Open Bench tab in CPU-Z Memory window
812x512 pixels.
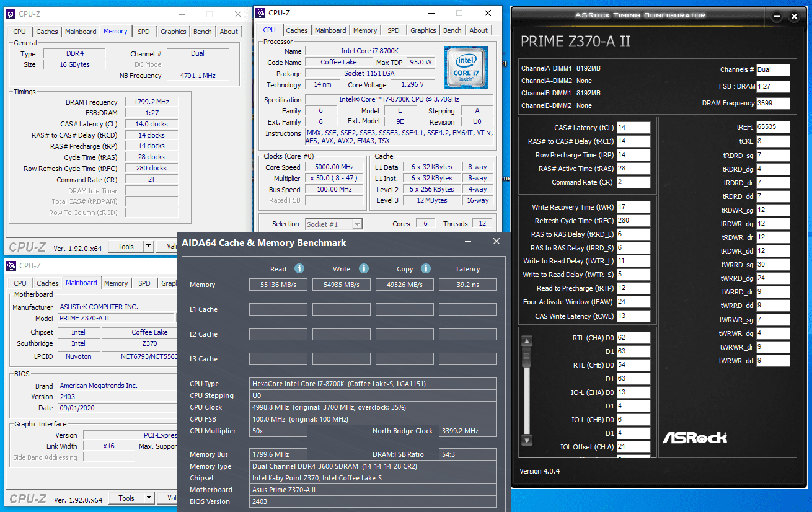pos(203,32)
